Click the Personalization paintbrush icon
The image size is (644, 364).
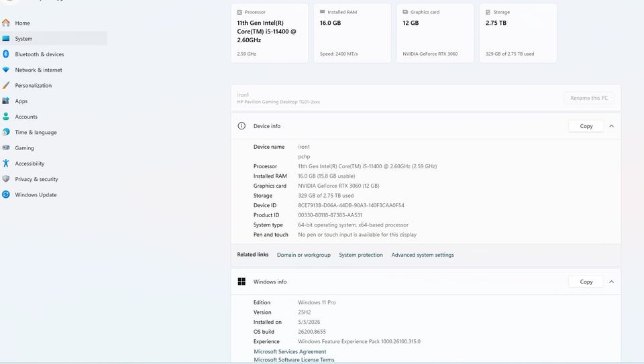point(6,85)
